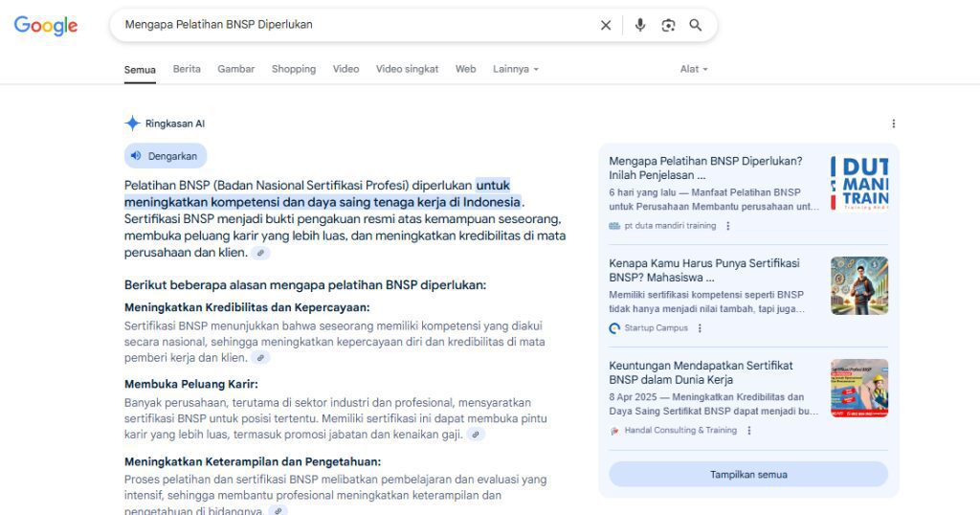This screenshot has width=980, height=515.
Task: Open Kenapa Kamu Harus Punya Sertifikasi article
Action: click(x=704, y=270)
